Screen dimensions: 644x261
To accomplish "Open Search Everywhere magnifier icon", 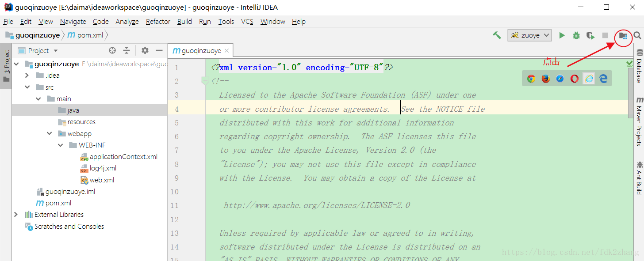I will pyautogui.click(x=637, y=35).
